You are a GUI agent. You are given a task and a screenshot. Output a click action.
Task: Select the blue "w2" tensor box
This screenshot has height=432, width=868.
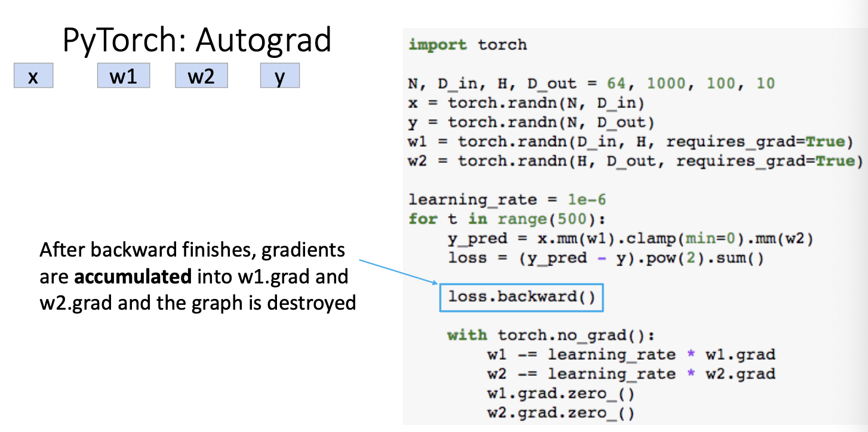pos(201,76)
